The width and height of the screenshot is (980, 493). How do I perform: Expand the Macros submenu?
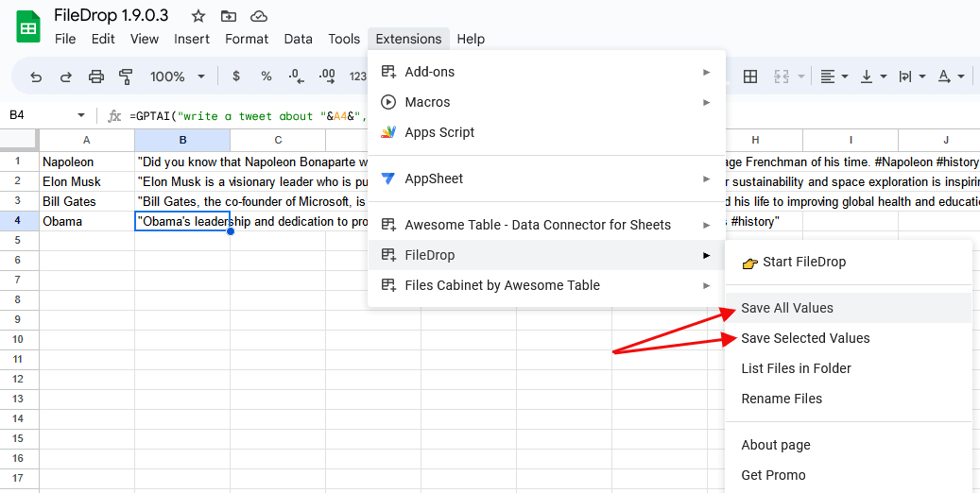coord(546,102)
